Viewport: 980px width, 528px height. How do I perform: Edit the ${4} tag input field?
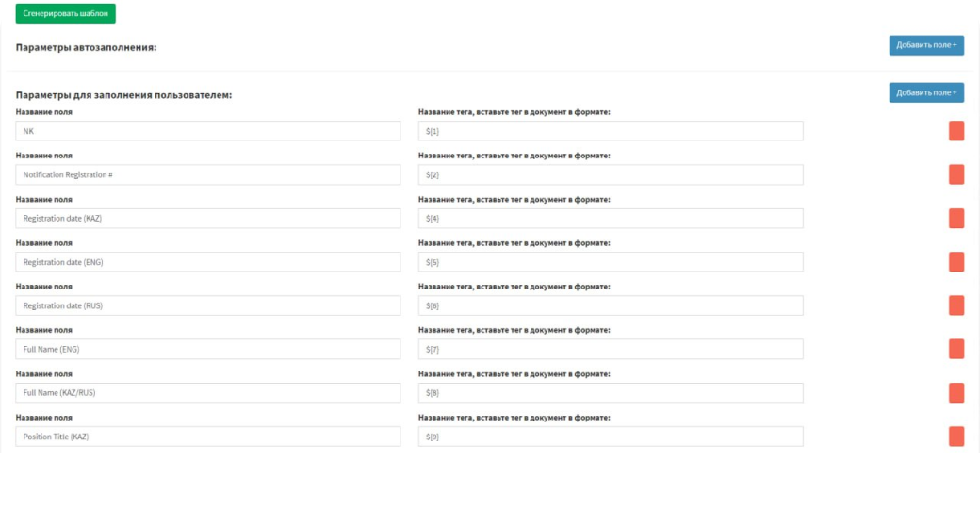[611, 219]
